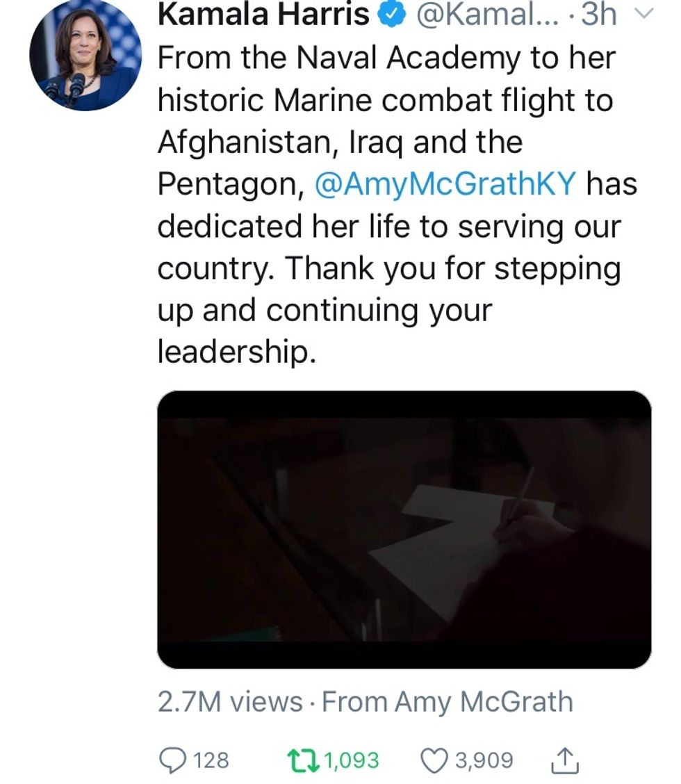This screenshot has width=681, height=784.
Task: Tap the final word 'leadership.' in tweet
Action: [x=237, y=352]
